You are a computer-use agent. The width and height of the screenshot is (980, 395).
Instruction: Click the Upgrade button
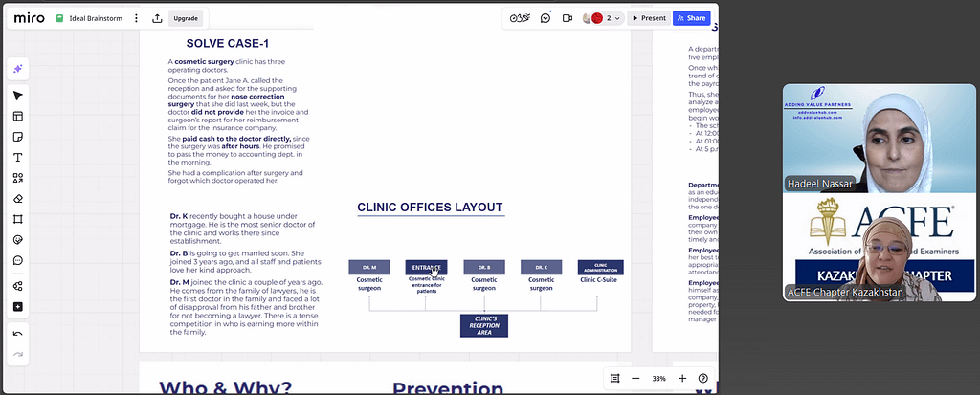(x=186, y=18)
